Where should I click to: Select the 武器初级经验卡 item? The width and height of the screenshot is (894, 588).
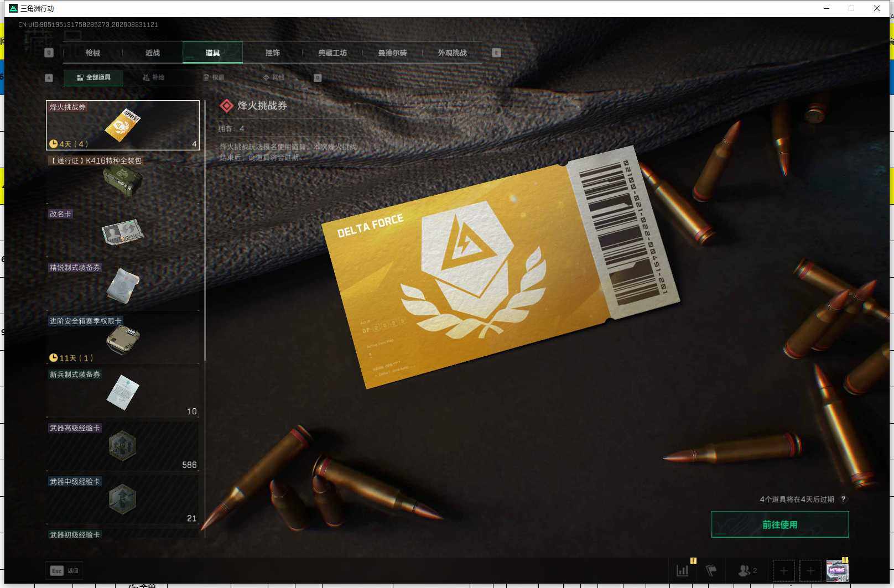click(x=123, y=534)
